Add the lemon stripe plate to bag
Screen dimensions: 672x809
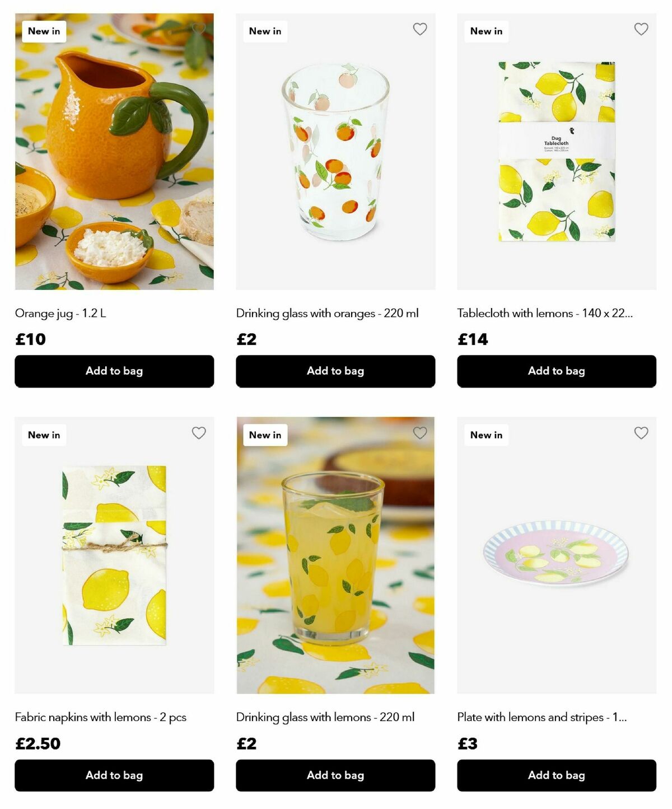pyautogui.click(x=557, y=775)
